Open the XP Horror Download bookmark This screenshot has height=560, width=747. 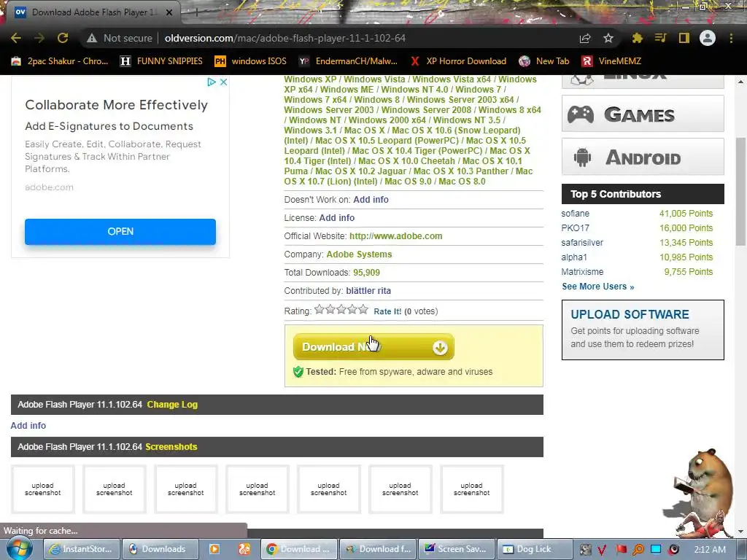point(458,61)
